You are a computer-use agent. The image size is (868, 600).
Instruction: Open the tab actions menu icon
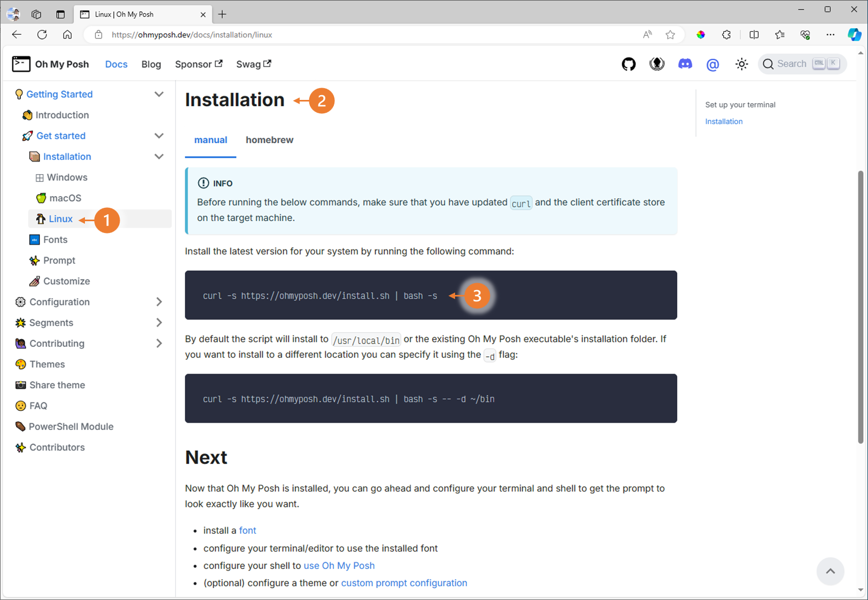(x=60, y=14)
